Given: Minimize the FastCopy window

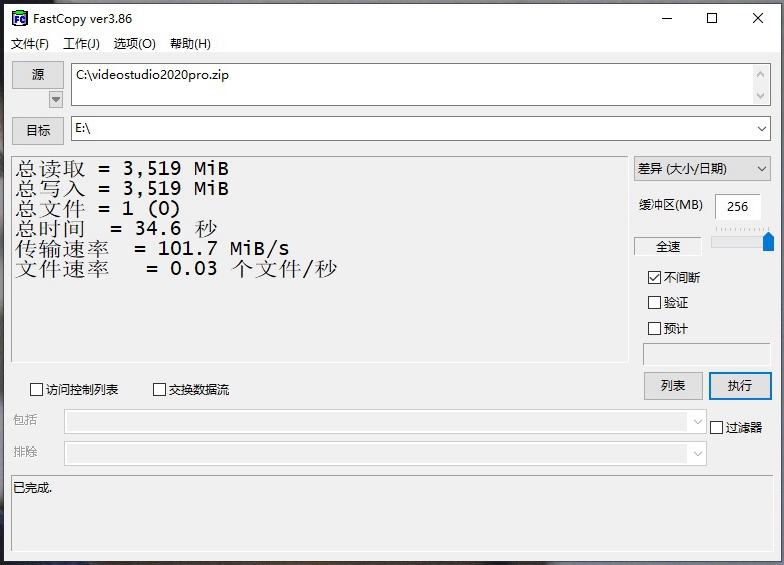Looking at the screenshot, I should [667, 18].
